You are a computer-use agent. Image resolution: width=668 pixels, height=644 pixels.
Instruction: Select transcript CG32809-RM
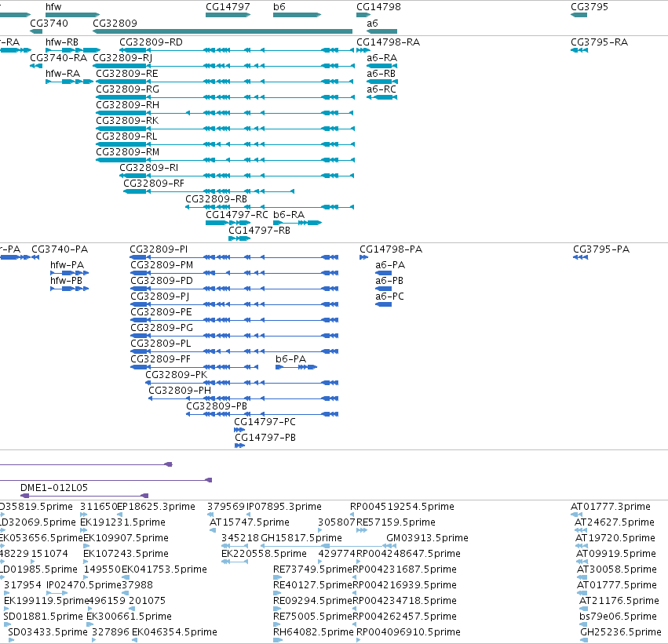click(127, 152)
